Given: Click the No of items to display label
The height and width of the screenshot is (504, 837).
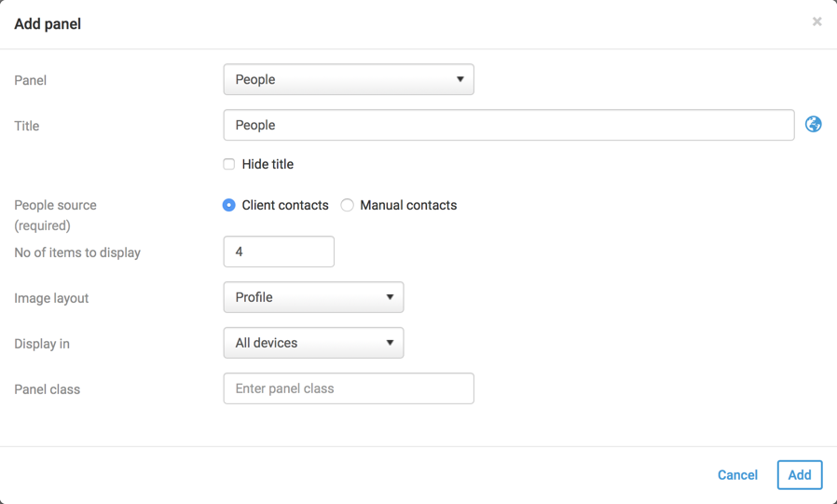Looking at the screenshot, I should coord(77,252).
